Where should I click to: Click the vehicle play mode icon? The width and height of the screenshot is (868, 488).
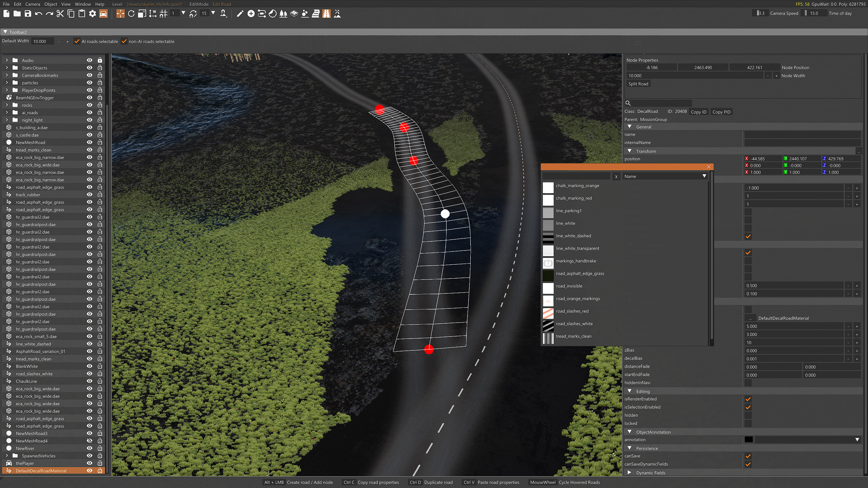103,14
